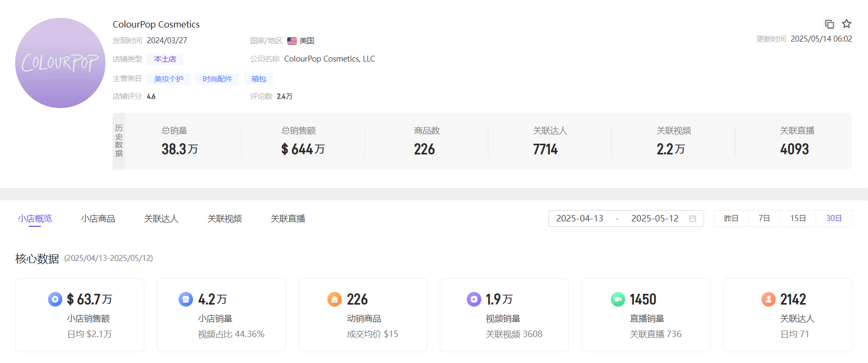Click the 4.2万 shop volume figure
The image size is (868, 363).
213,299
